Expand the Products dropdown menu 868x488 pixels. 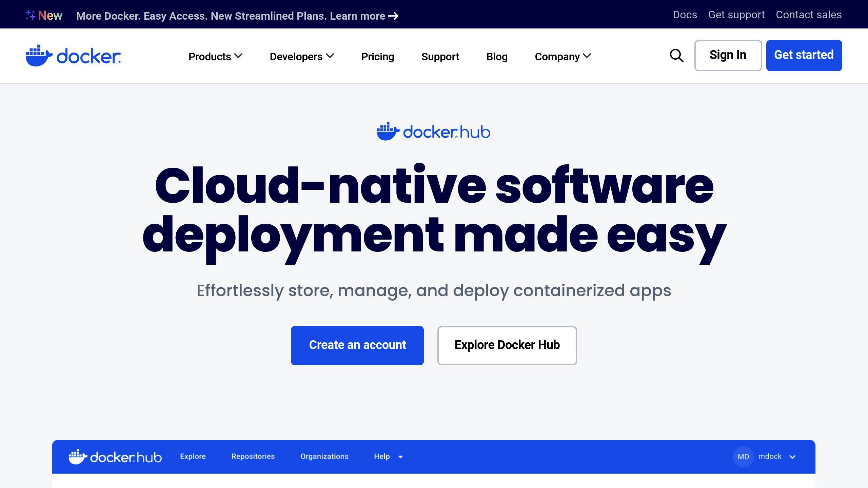coord(216,57)
